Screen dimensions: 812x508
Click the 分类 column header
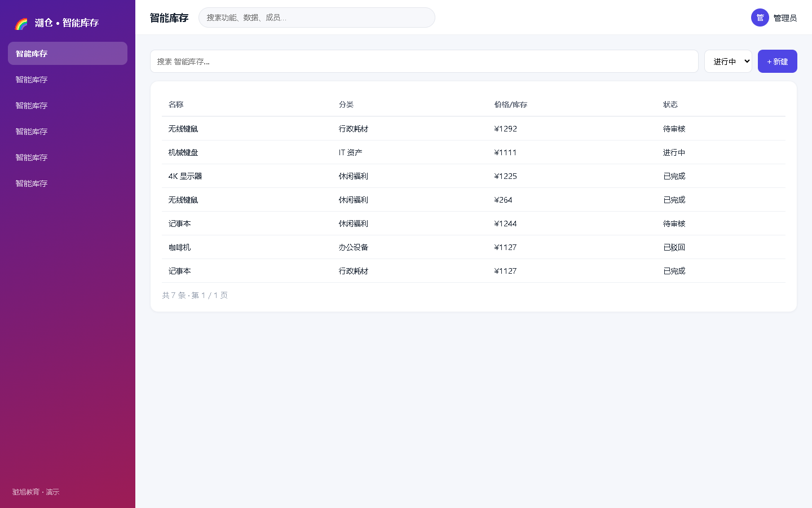coord(346,104)
